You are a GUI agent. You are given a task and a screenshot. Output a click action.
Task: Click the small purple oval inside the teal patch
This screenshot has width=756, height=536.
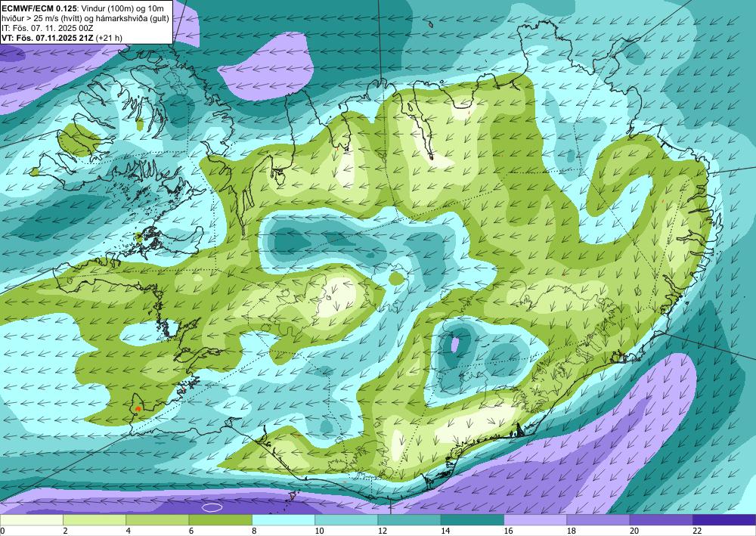(454, 344)
